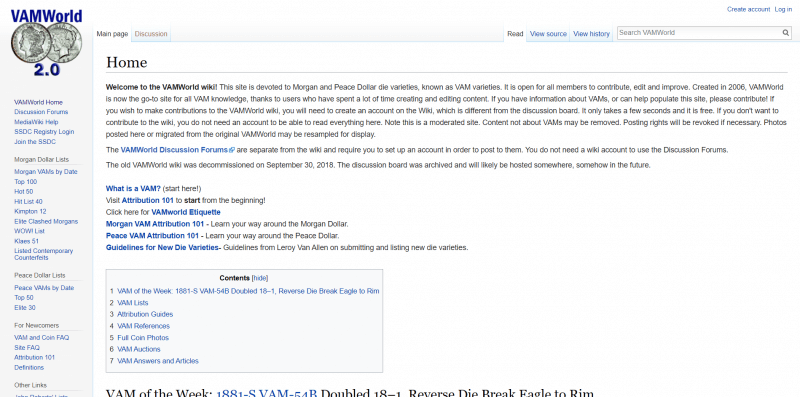Jump to Full Coin Photos contents entry
Screen dimensions: 800x397
coord(143,338)
